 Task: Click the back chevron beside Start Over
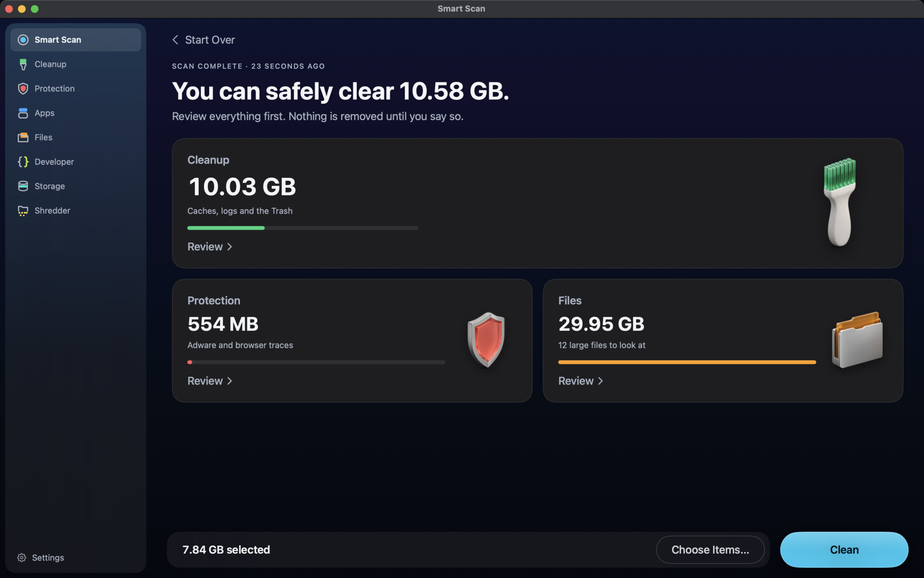(x=175, y=40)
